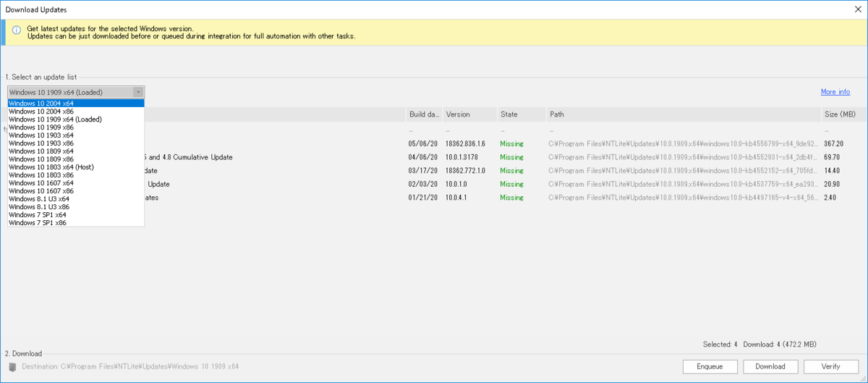Viewport: 868px width, 383px height.
Task: Pick Windows 10 1809 x86 option
Action: [x=76, y=159]
